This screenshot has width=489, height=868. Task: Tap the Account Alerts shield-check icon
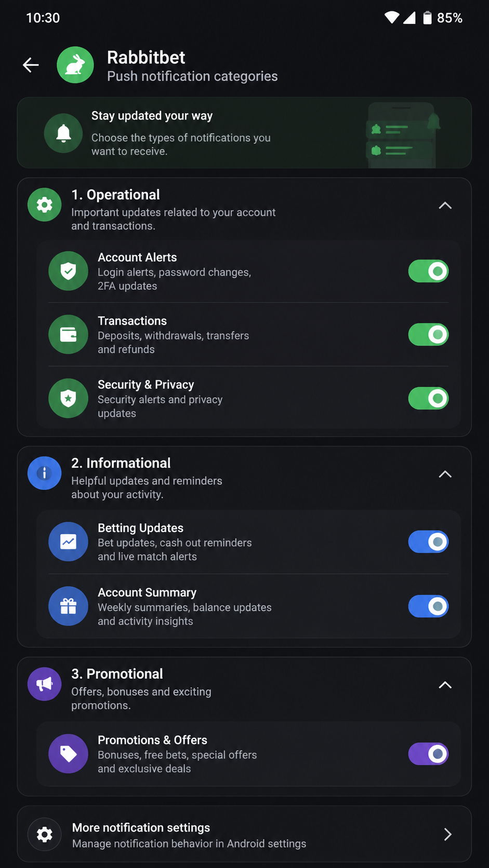[68, 271]
